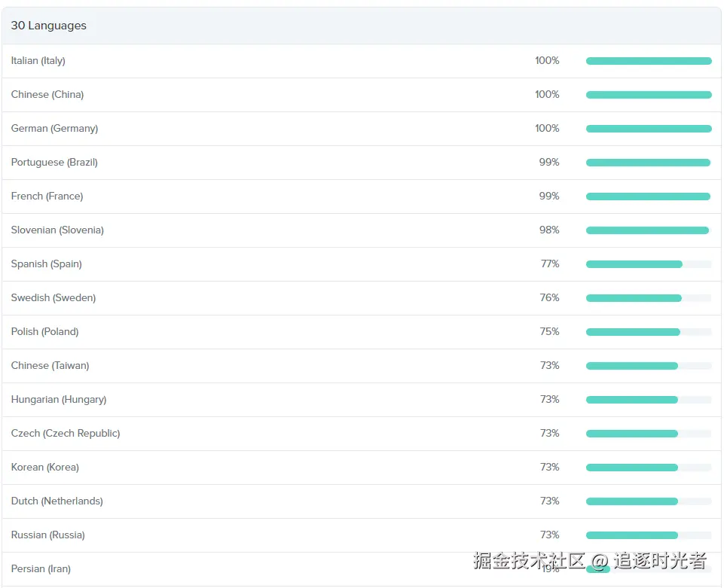Open Spanish (Spain) translation

(46, 264)
